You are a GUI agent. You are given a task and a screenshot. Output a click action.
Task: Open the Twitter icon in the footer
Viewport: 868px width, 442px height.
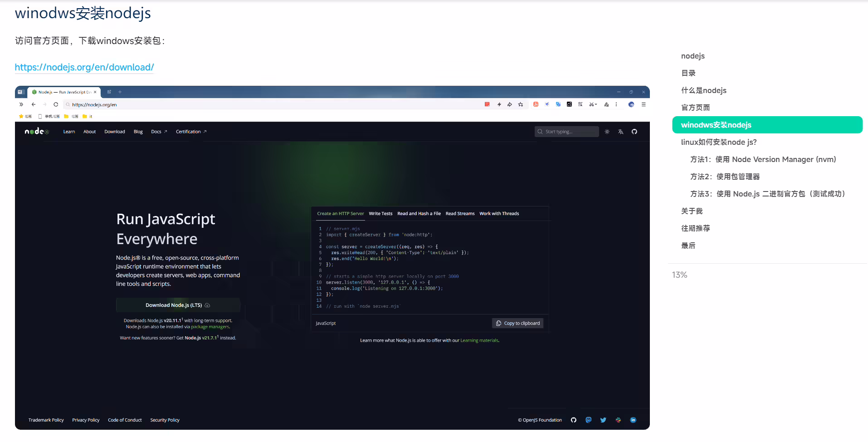coord(603,420)
